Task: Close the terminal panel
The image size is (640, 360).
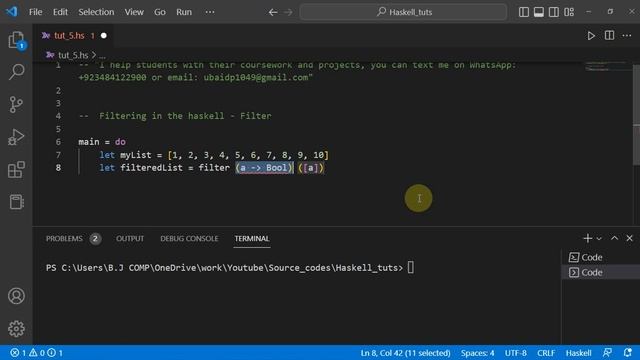Action: 629,238
